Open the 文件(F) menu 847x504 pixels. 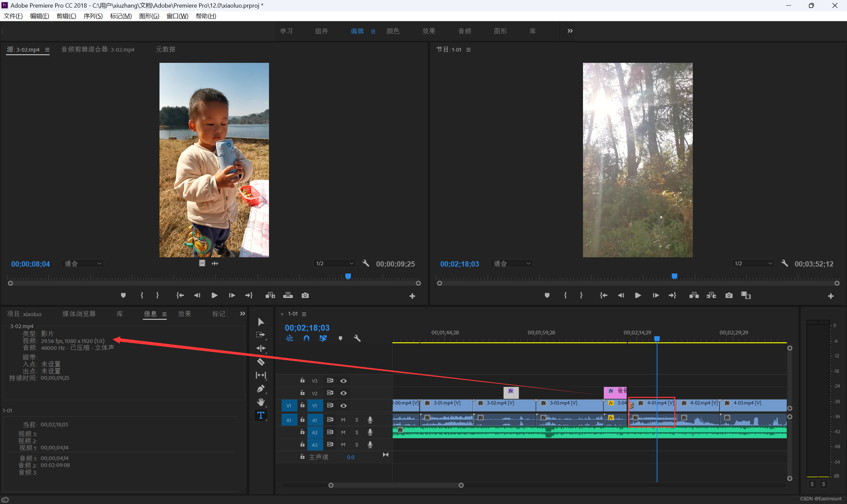13,16
